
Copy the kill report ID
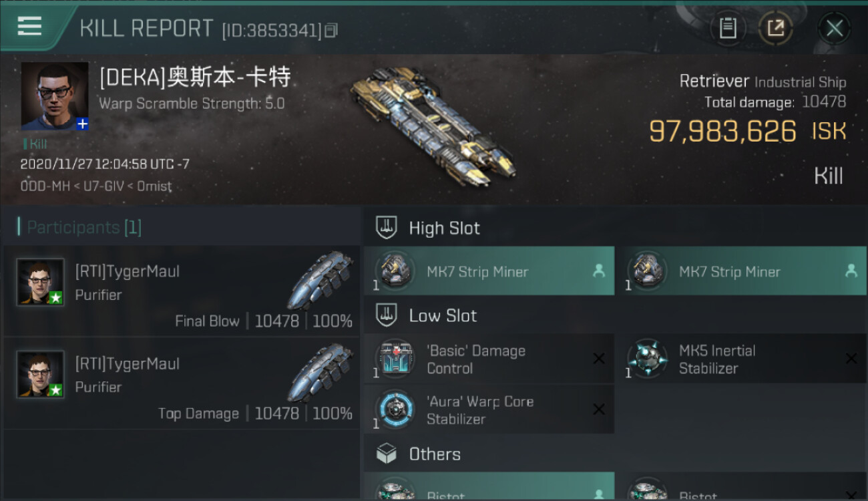click(332, 30)
